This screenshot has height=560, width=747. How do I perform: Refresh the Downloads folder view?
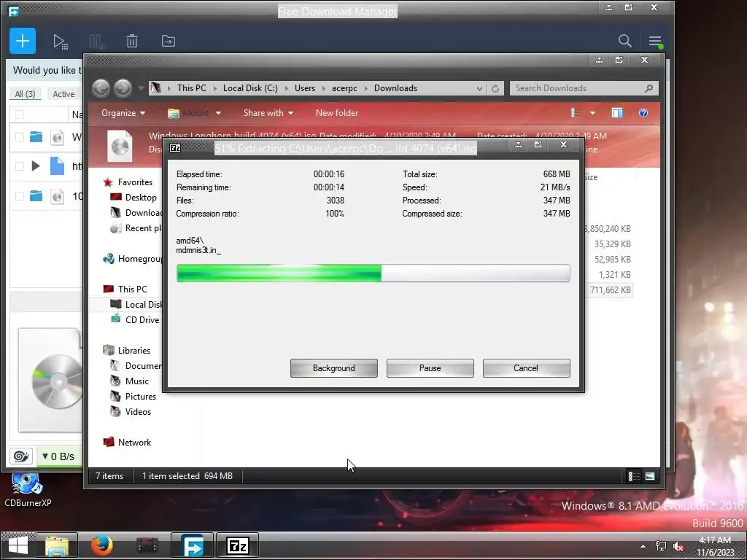[x=495, y=88]
